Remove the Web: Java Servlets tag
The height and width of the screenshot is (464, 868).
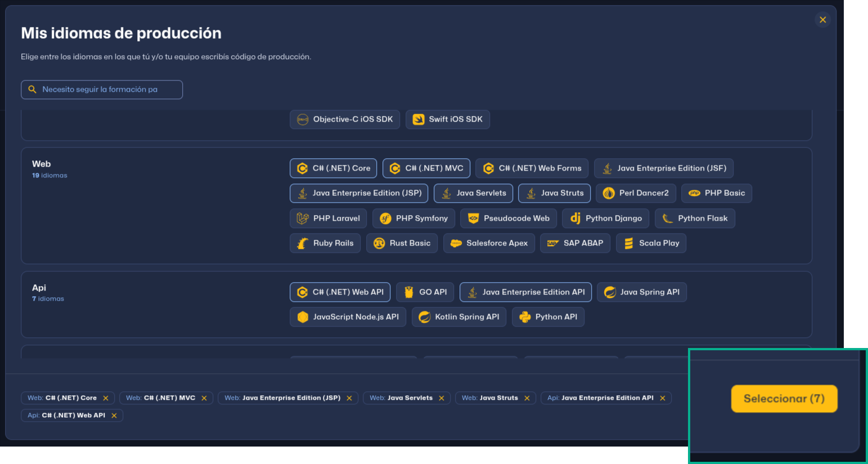(442, 398)
